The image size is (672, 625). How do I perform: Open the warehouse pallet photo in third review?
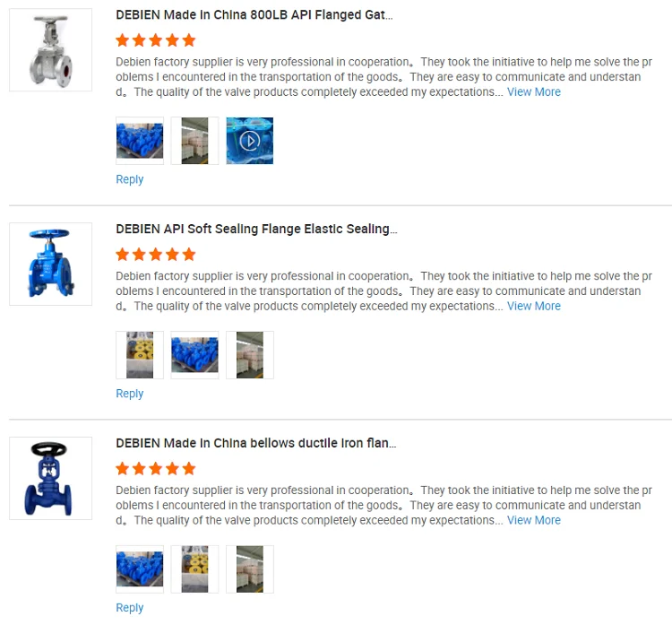point(250,569)
